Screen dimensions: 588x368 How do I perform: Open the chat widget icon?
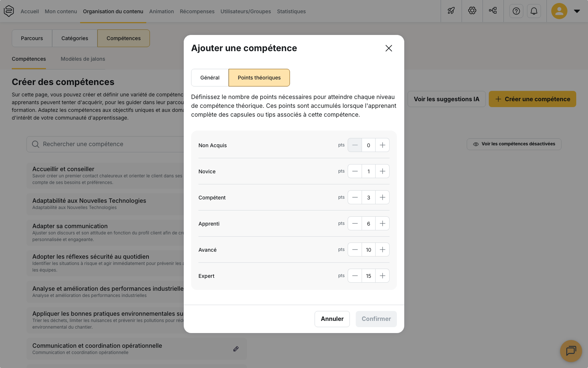[571, 351]
